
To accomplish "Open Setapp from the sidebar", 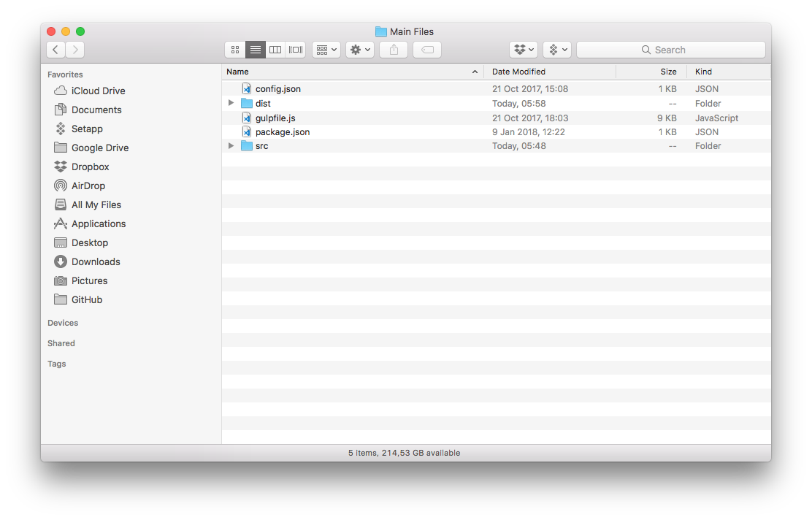I will pyautogui.click(x=78, y=129).
